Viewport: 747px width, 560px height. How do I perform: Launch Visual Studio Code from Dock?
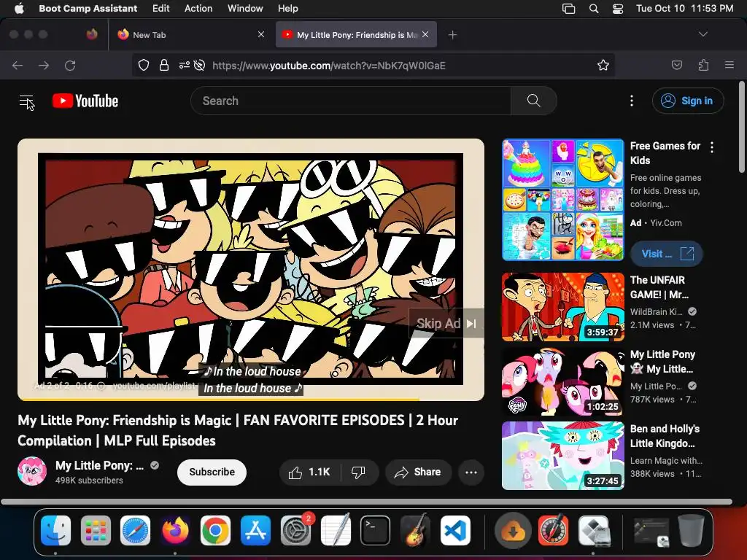pos(455,531)
